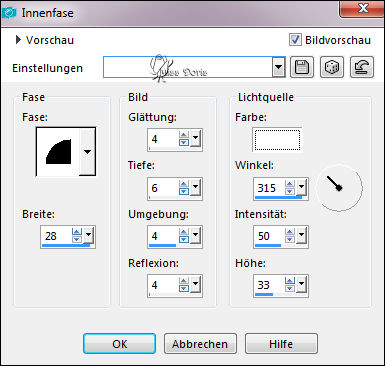Image resolution: width=385 pixels, height=366 pixels.
Task: Open the Tiefe slider dropdown arrow
Action: click(196, 187)
